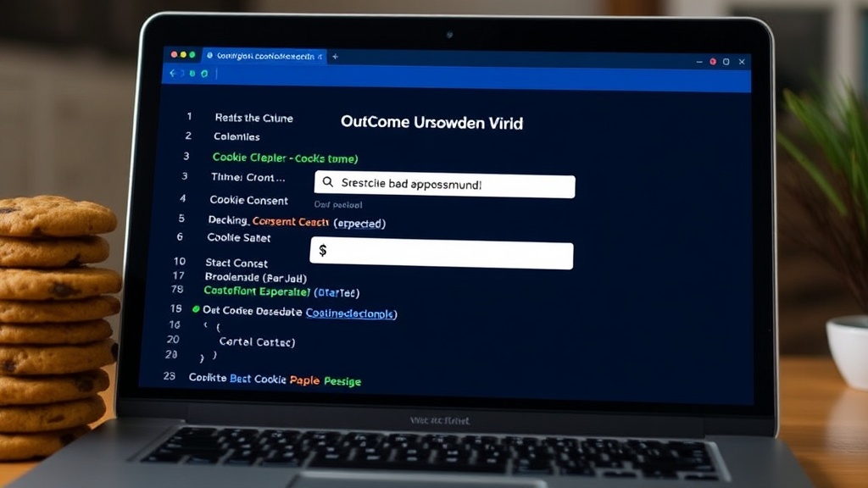Viewport: 868px width, 488px height.
Task: Open the blue 'Coalinedeclonpls' link
Action: tap(351, 313)
